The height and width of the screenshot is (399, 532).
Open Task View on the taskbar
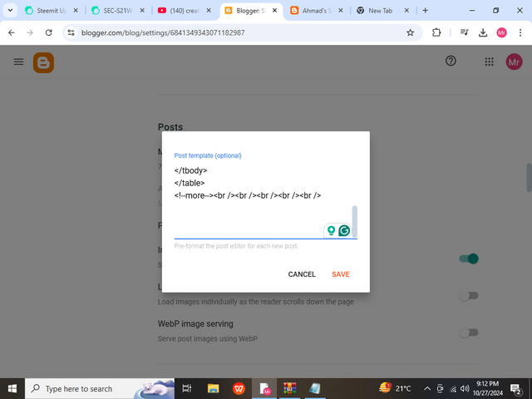pyautogui.click(x=186, y=388)
